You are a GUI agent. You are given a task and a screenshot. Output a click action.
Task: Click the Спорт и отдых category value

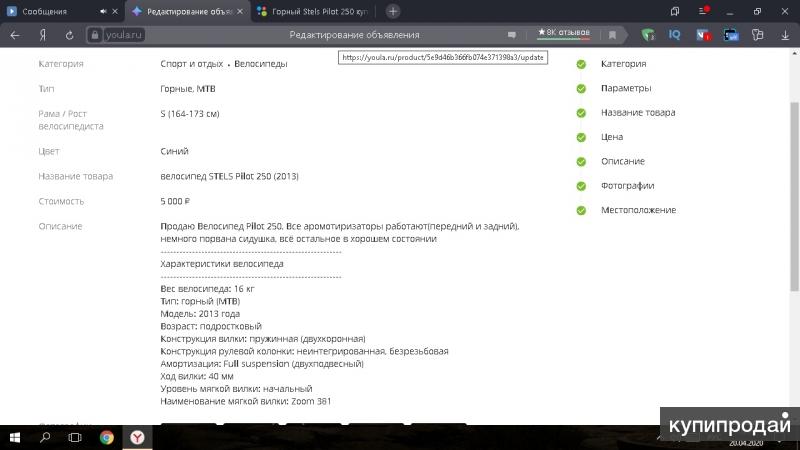(x=191, y=64)
